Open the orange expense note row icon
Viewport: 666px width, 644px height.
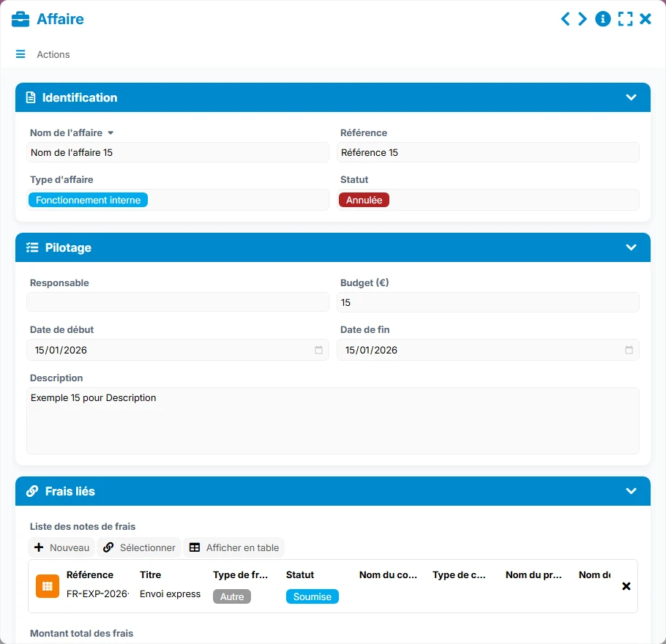pos(48,586)
